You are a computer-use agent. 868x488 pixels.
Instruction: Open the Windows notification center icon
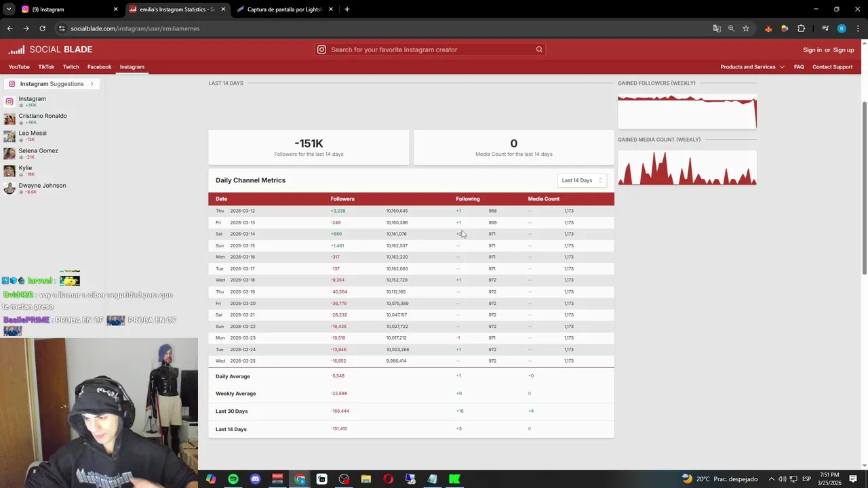coord(853,479)
